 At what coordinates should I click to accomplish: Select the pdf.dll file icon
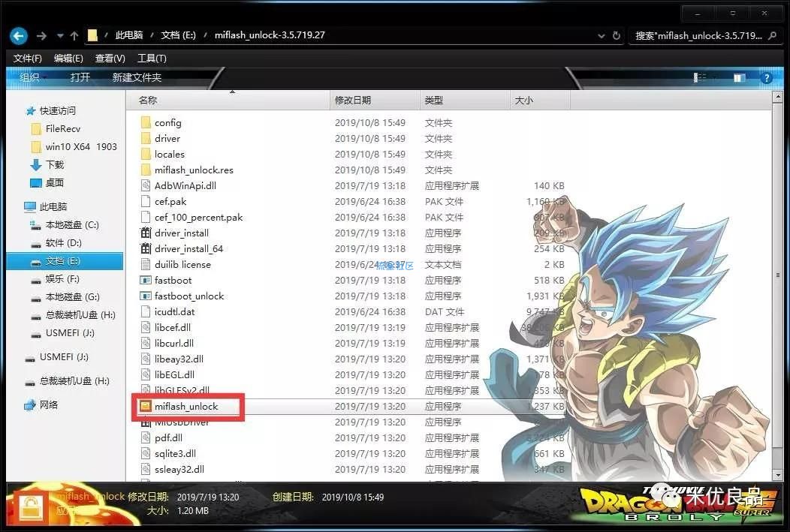[x=146, y=438]
